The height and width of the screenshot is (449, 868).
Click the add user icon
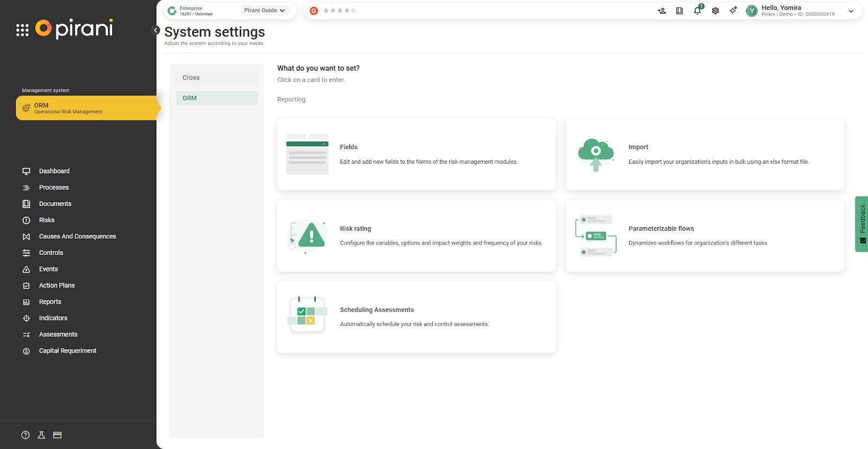(661, 11)
